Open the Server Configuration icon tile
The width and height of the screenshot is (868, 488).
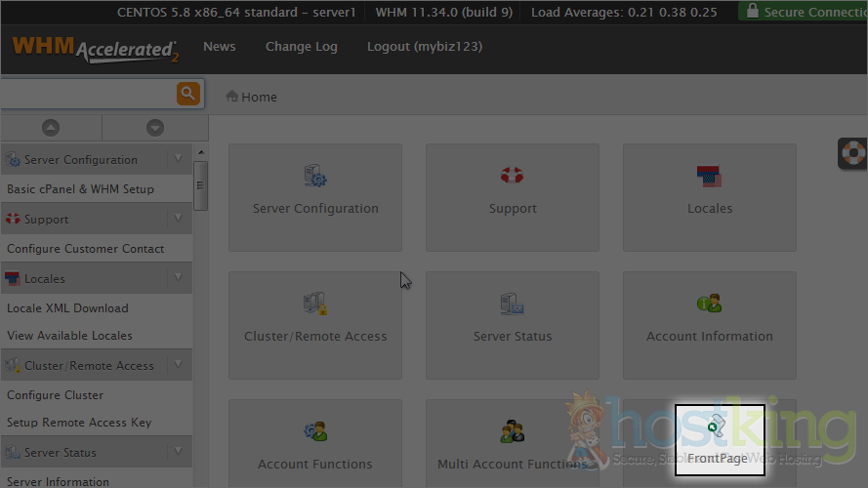[315, 197]
